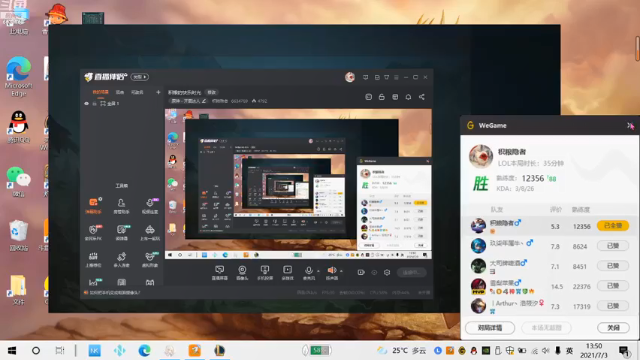Open the Microsoft Edge desktop shortcut
The image size is (640, 360).
18,76
